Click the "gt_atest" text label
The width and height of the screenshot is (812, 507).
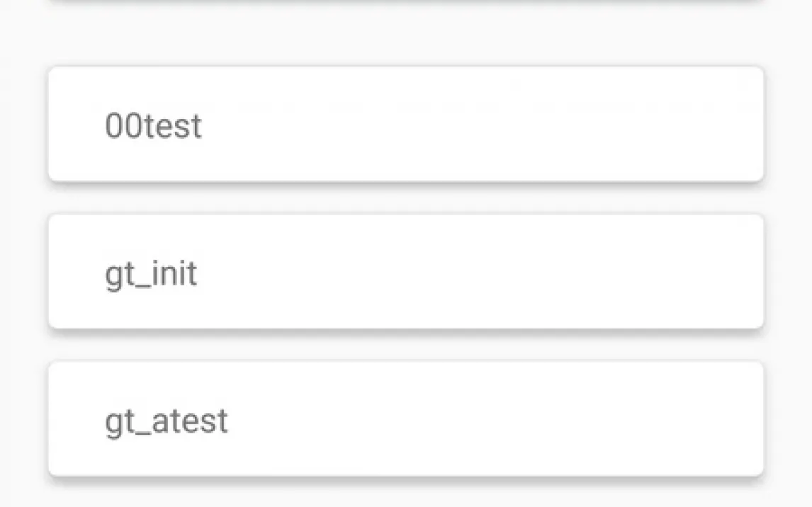click(167, 421)
